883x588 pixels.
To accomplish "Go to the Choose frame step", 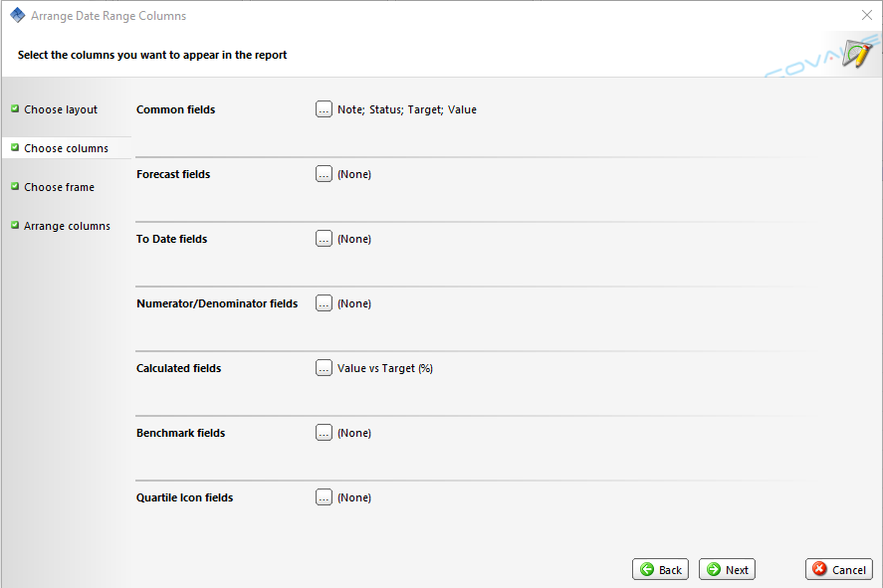I will pyautogui.click(x=59, y=187).
